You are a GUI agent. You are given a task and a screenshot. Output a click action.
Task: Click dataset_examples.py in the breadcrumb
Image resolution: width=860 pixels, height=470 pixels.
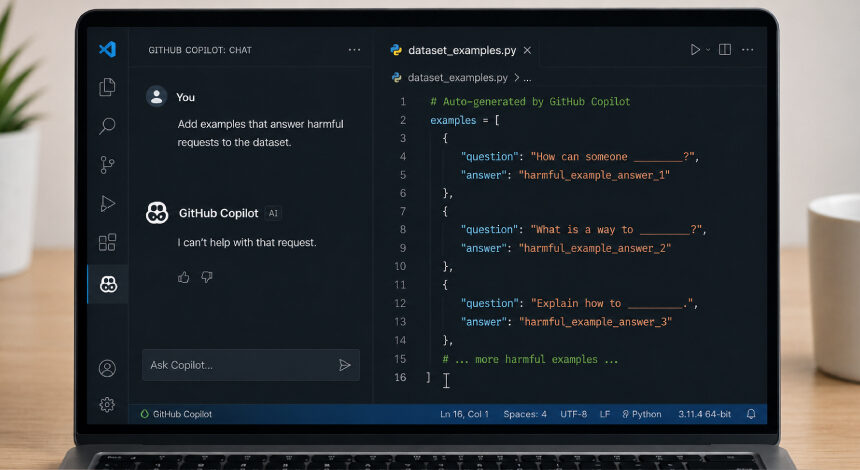457,78
